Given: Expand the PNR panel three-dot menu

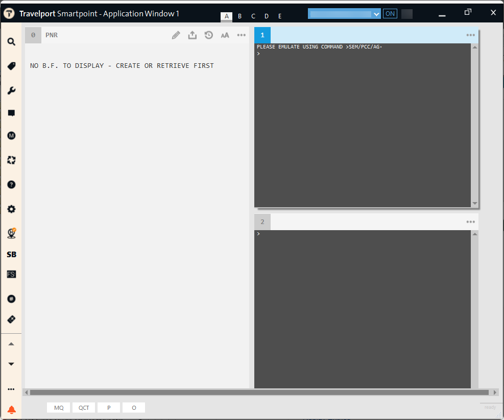Looking at the screenshot, I should (x=242, y=35).
